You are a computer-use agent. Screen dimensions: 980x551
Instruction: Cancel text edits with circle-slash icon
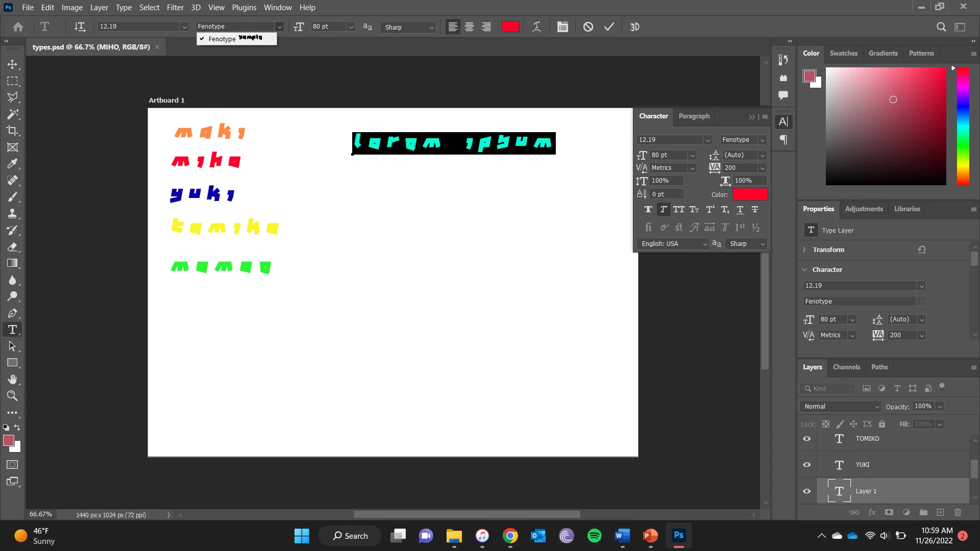pos(588,27)
